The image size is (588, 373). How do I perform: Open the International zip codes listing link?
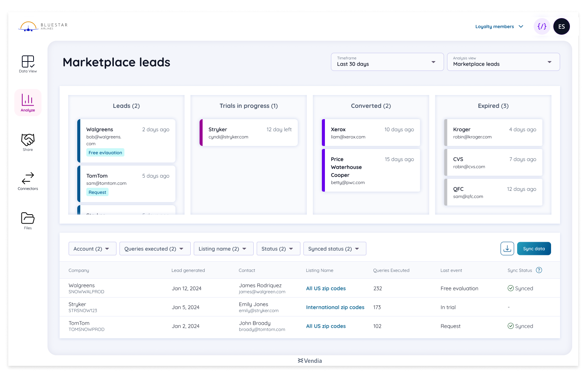point(335,307)
